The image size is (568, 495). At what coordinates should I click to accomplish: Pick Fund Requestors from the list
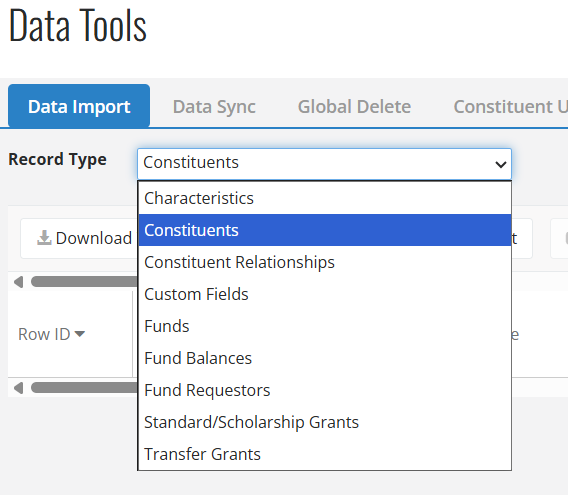(x=325, y=390)
